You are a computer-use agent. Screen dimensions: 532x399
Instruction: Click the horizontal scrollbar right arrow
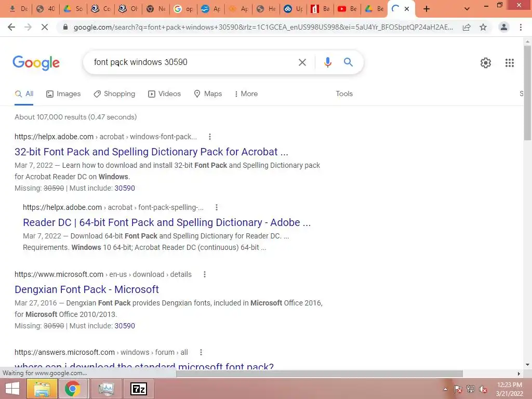pos(519,374)
